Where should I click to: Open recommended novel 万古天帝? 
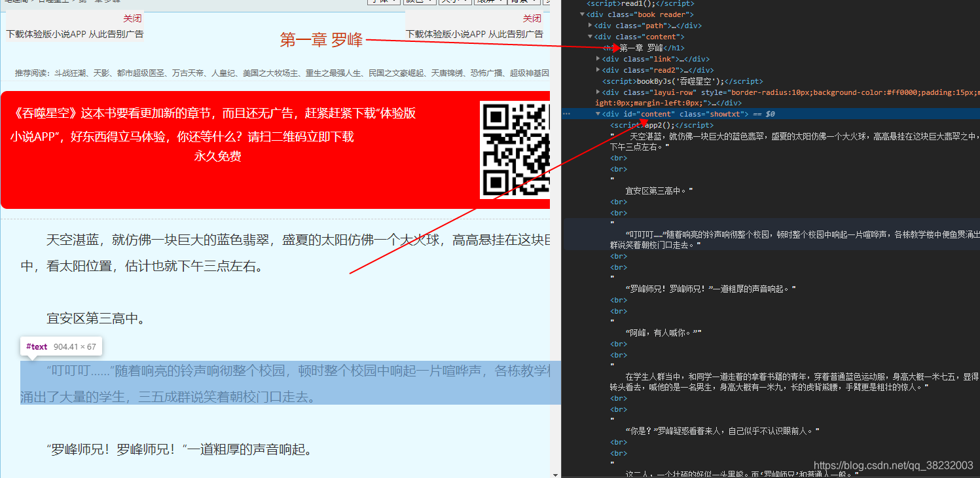[189, 73]
